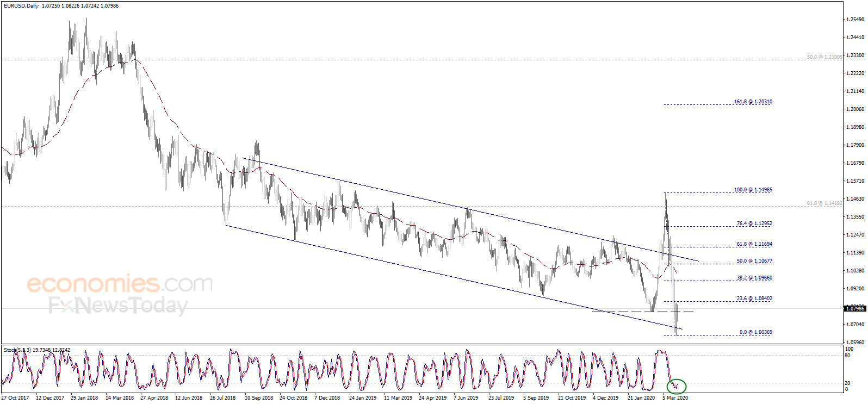Viewport: 868px width, 404px height.
Task: Select the 38.2 @ 1.09660 Fibonacci label
Action: [754, 278]
